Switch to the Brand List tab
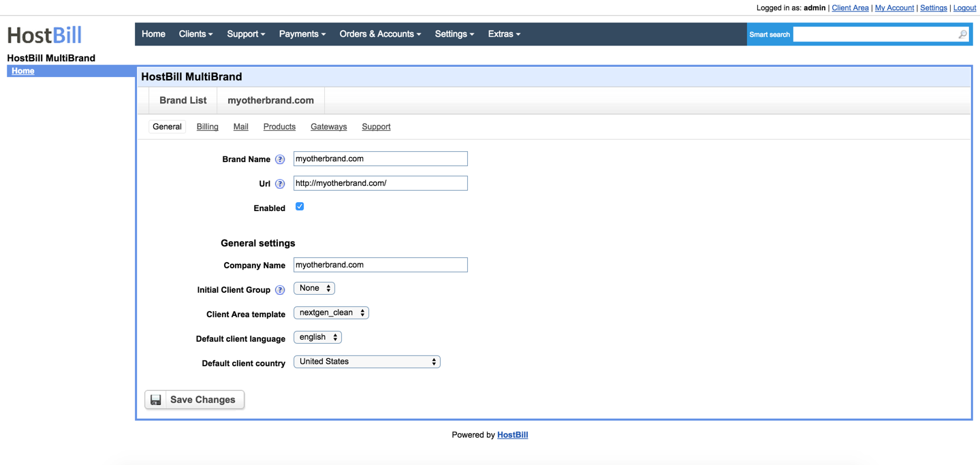This screenshot has width=980, height=465. pos(183,100)
